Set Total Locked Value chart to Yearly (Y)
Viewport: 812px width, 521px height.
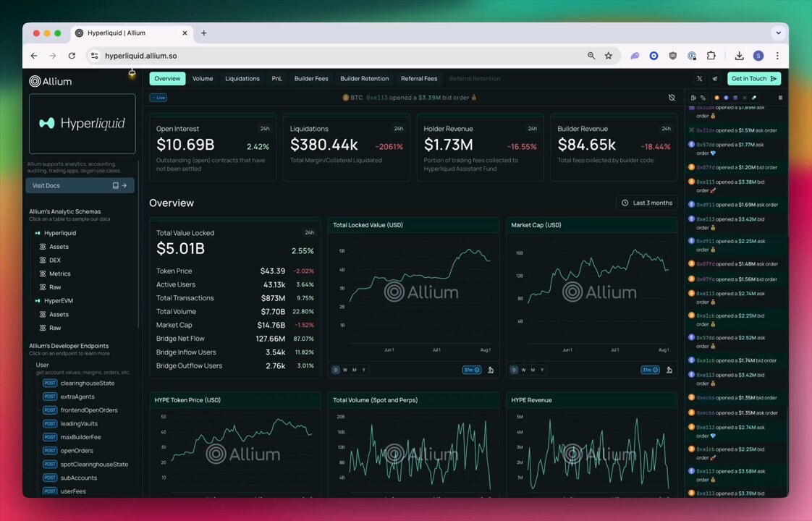pyautogui.click(x=363, y=370)
